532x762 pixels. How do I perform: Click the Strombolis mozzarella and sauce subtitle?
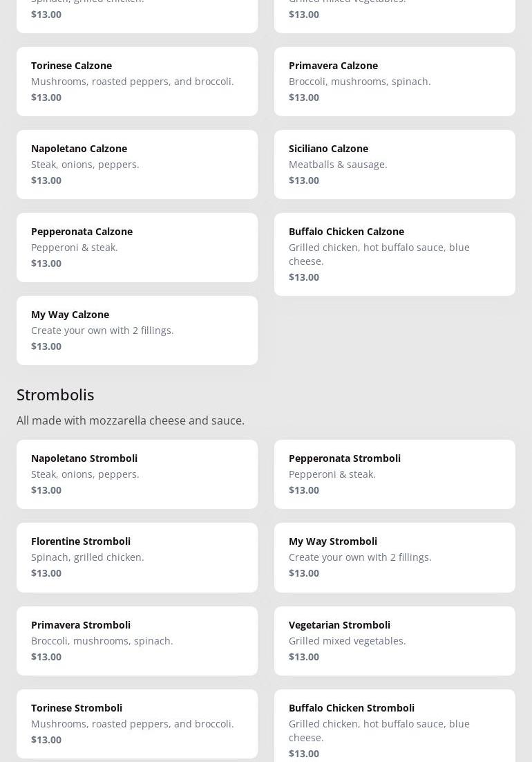coord(131,420)
